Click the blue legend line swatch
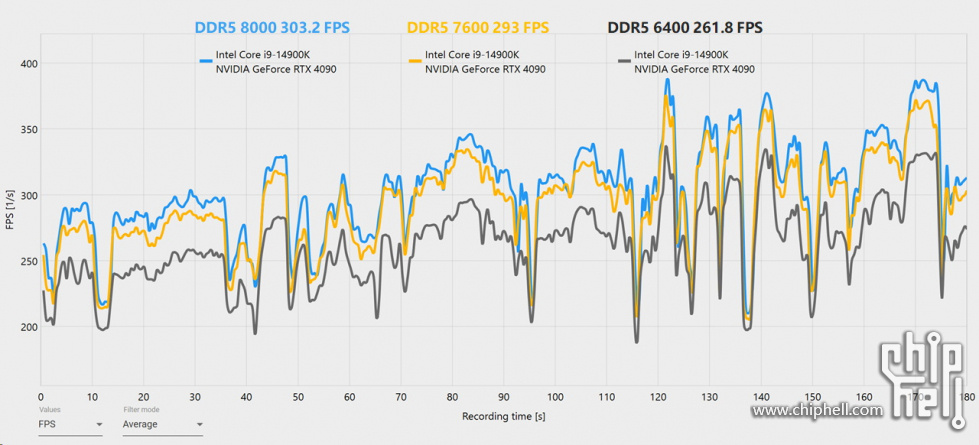 pos(206,61)
